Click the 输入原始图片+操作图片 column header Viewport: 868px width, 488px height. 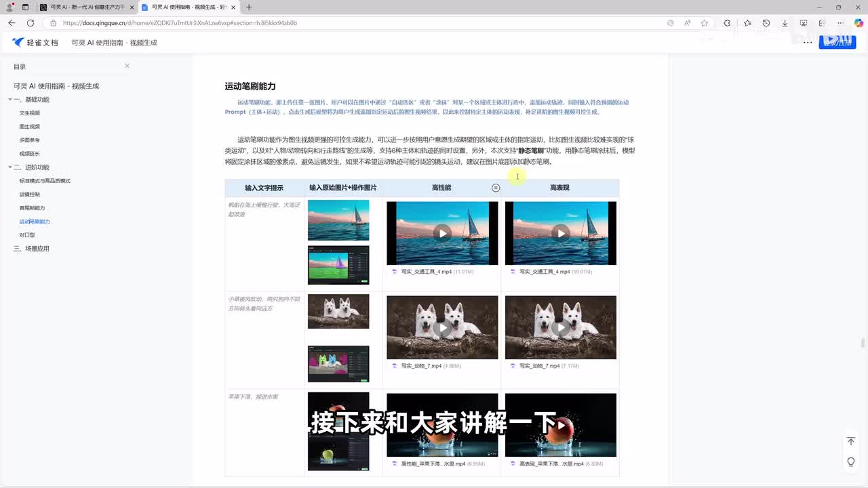(343, 188)
